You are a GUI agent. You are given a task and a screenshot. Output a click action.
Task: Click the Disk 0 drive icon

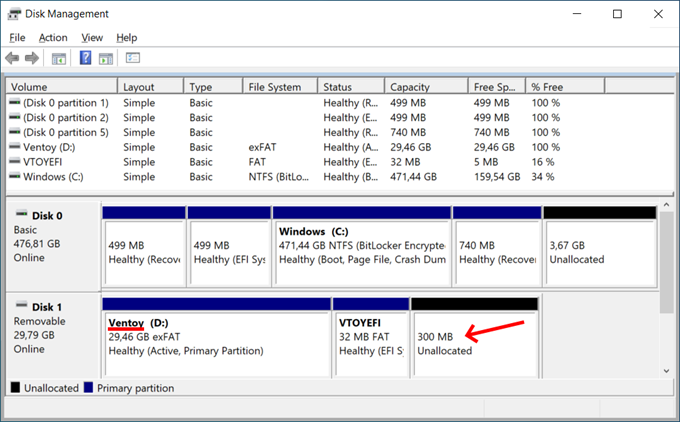pos(19,215)
